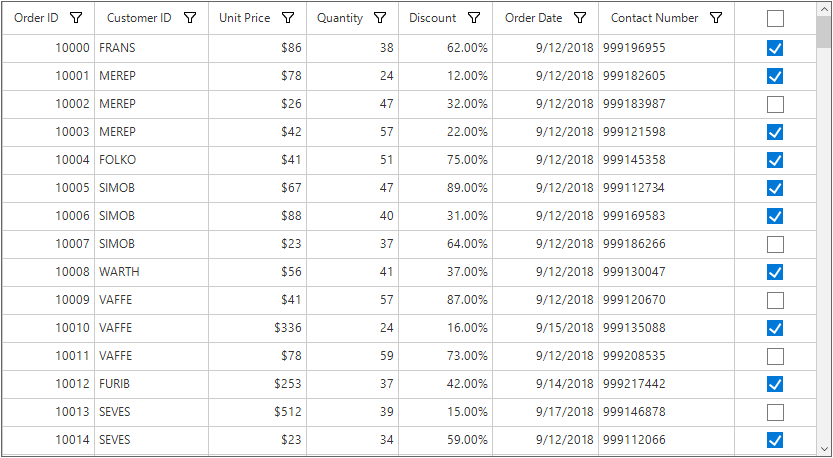The image size is (833, 458).
Task: Open the Contact Number filter icon
Action: (x=716, y=18)
